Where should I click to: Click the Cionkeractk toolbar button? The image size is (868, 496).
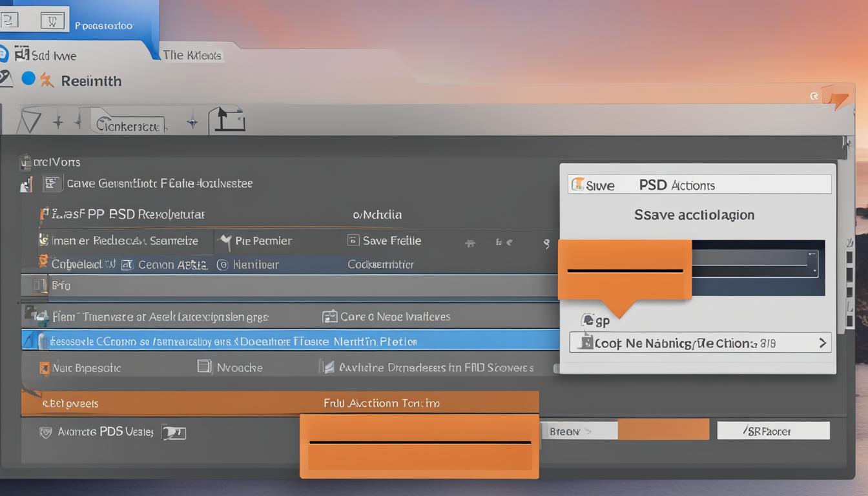coord(129,124)
